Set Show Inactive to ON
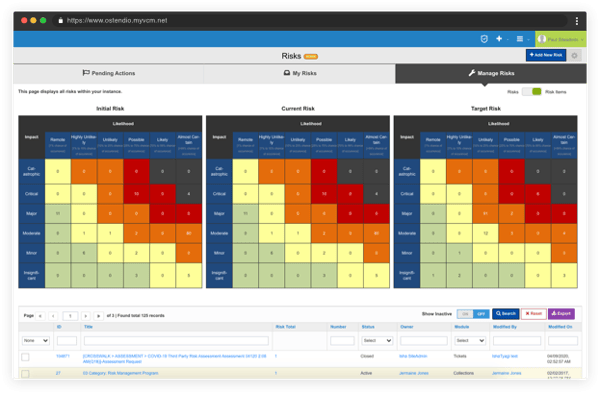 click(x=465, y=314)
